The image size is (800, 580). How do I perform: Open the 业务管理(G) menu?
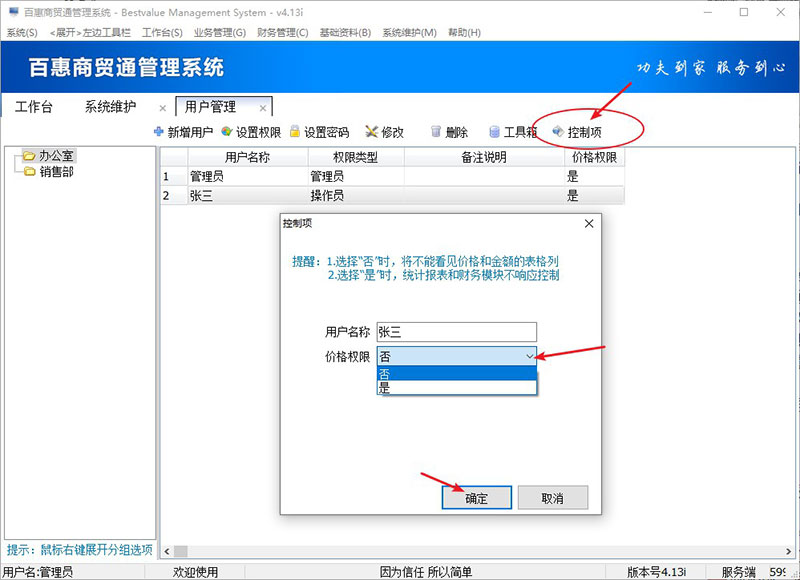(x=219, y=33)
